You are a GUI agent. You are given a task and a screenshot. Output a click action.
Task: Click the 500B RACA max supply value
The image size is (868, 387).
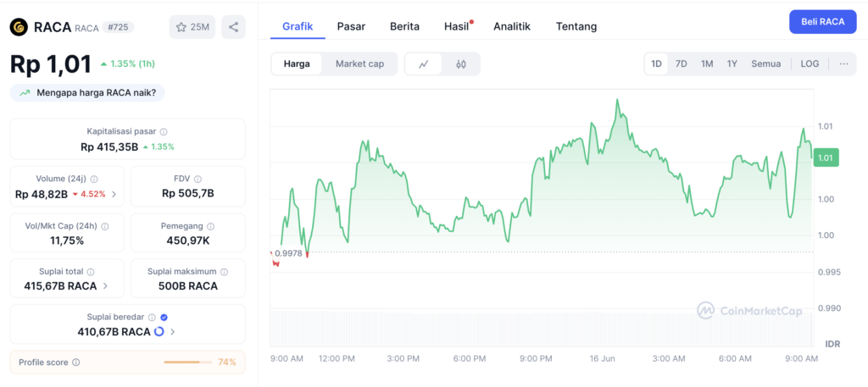click(x=187, y=286)
